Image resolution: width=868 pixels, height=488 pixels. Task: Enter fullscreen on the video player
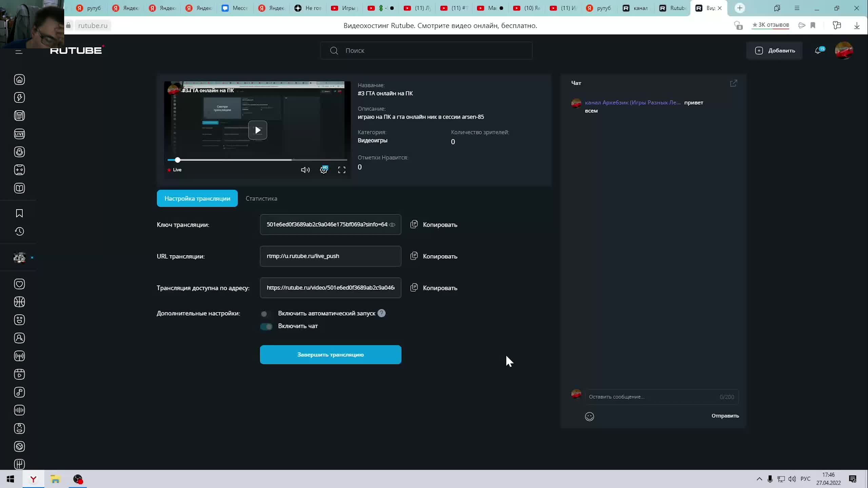coord(342,170)
